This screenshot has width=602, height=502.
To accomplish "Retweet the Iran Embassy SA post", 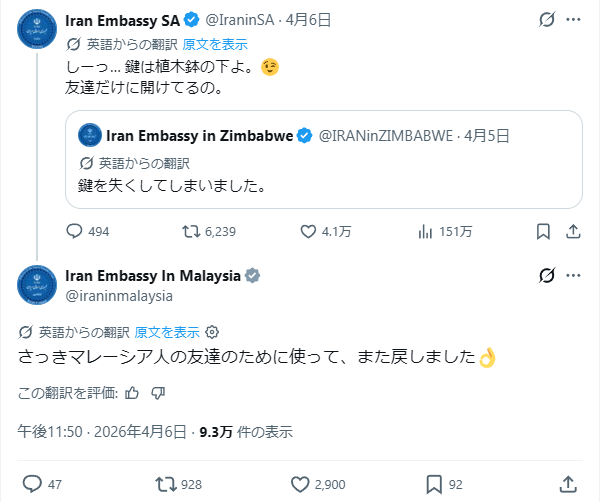I will coord(188,231).
